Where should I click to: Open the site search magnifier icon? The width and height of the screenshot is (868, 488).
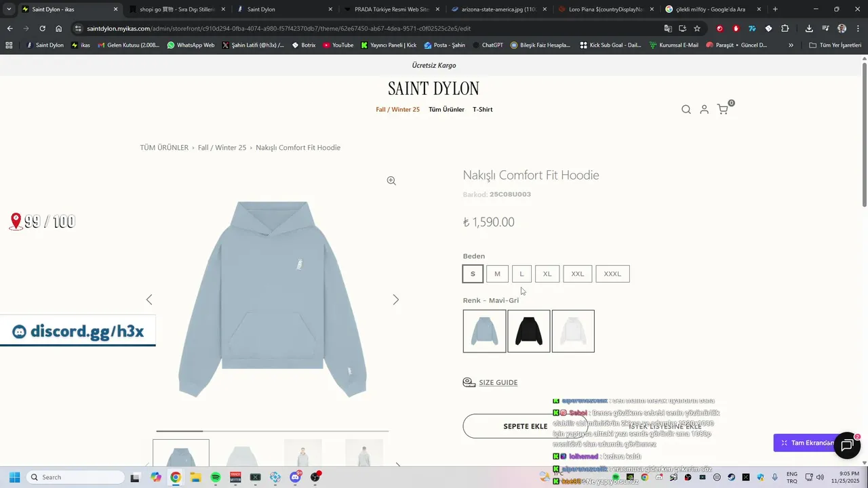coord(686,110)
